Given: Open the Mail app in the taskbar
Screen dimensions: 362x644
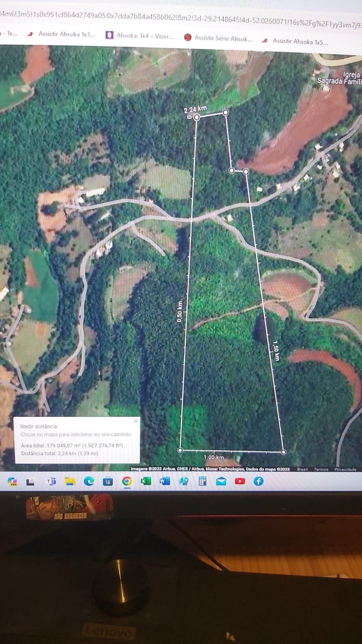Looking at the screenshot, I should point(221,481).
